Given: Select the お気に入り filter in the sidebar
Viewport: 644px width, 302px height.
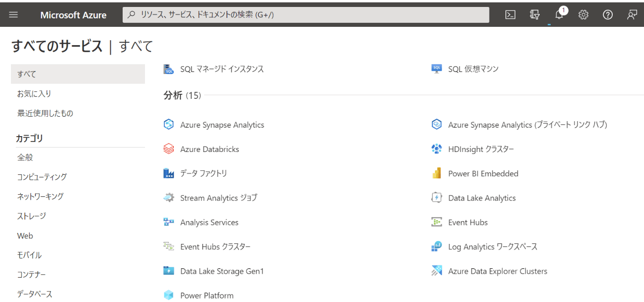Looking at the screenshot, I should tap(34, 93).
